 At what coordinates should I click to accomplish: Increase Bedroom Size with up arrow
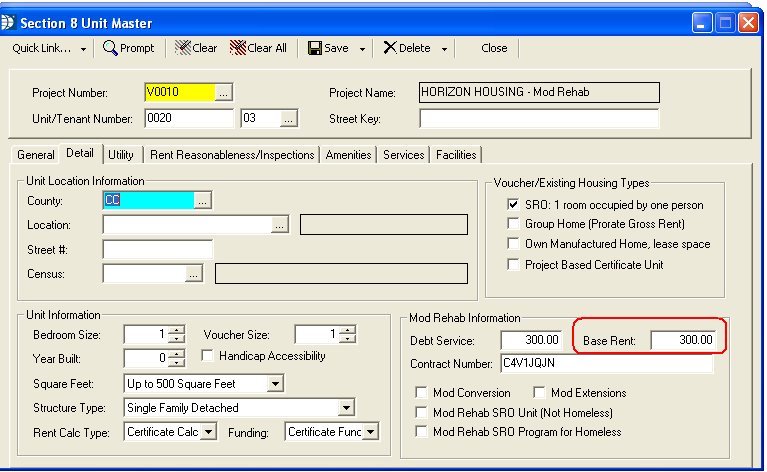point(177,330)
